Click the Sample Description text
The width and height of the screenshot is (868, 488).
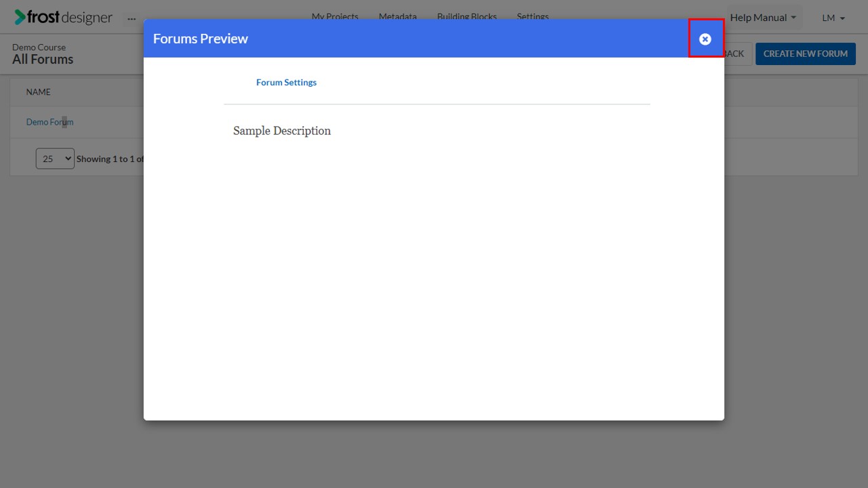pyautogui.click(x=282, y=131)
